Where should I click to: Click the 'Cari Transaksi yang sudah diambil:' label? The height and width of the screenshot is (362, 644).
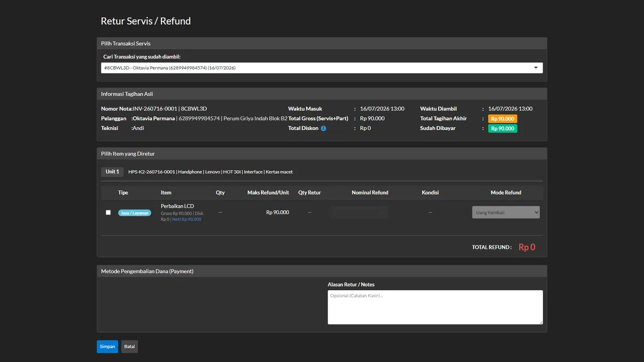point(142,57)
